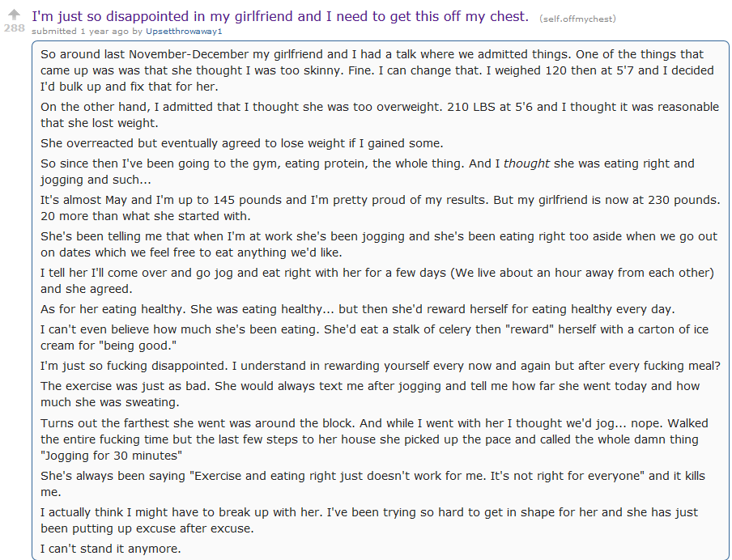Click the line 'As for her eating healthy'
Viewport: 732px width, 560px height.
click(358, 309)
